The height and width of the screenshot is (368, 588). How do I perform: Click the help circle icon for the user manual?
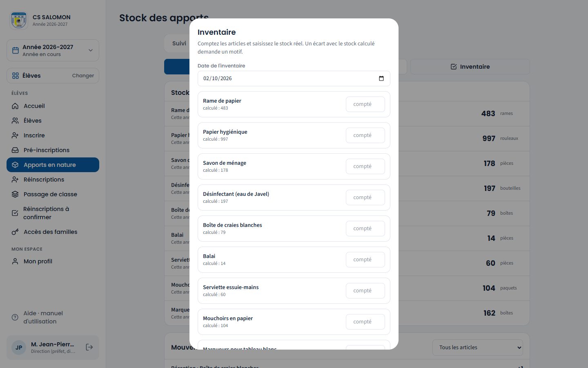[x=15, y=317]
